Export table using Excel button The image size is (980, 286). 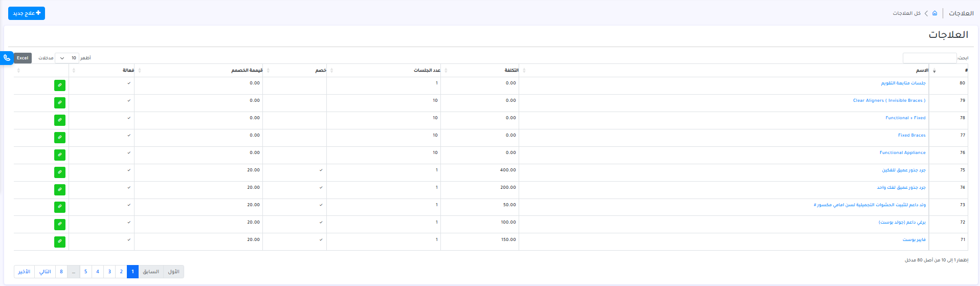coord(23,58)
